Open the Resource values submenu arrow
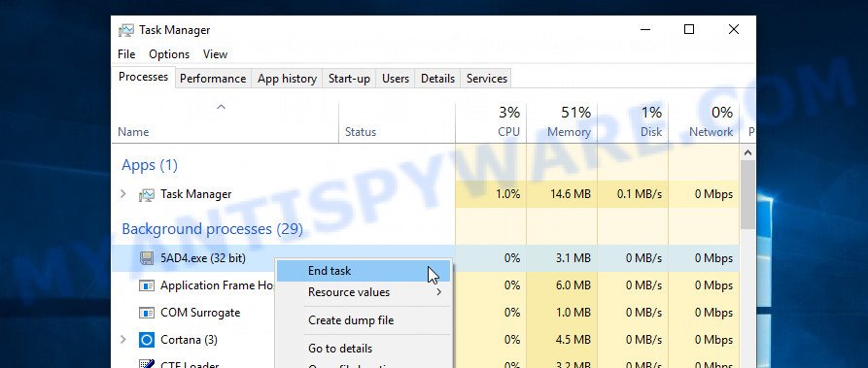868x368 pixels. point(439,291)
